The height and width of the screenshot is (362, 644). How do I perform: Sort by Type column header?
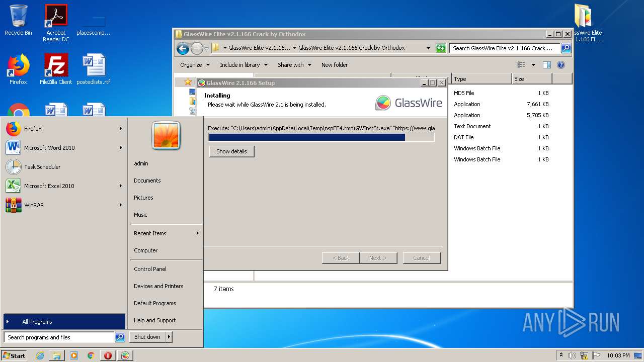(481, 79)
